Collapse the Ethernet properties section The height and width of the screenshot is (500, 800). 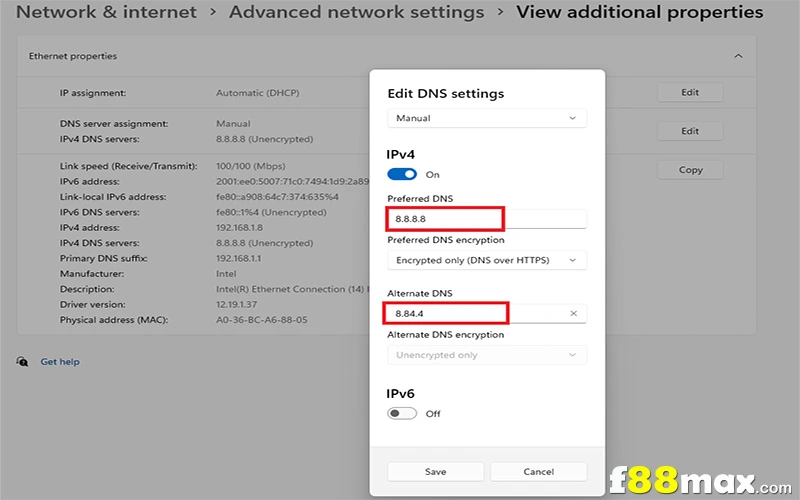click(738, 56)
